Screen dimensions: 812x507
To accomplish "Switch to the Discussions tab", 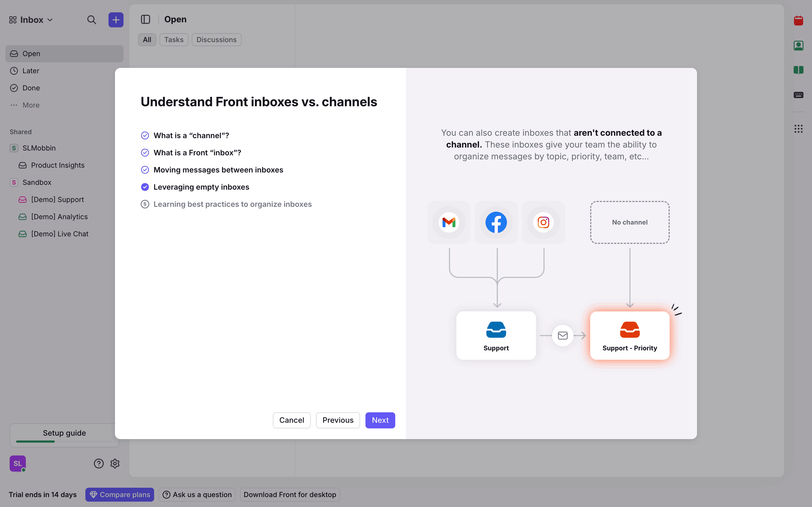I will coord(216,40).
